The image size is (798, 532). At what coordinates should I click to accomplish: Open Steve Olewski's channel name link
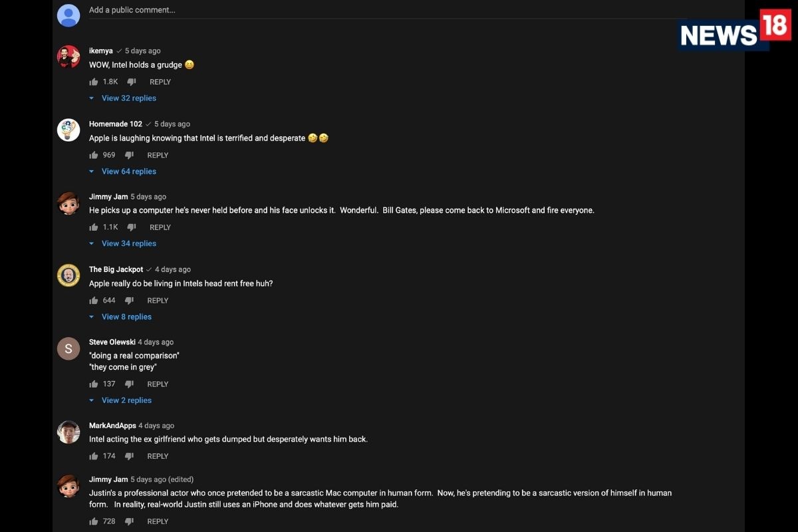click(112, 342)
